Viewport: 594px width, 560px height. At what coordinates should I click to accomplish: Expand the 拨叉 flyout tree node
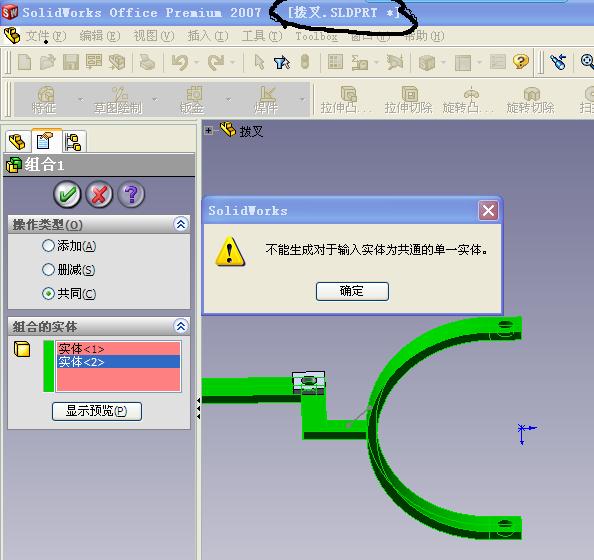[208, 131]
